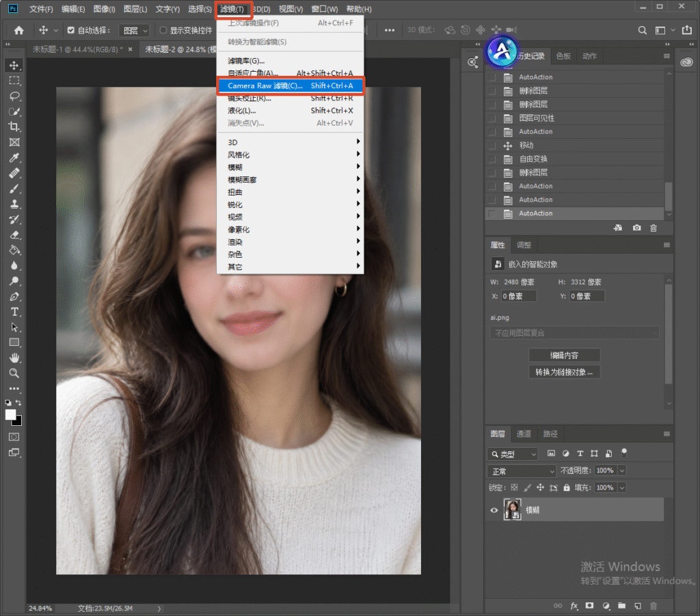Open the 图像(I) menu
This screenshot has width=700, height=616.
tap(104, 9)
